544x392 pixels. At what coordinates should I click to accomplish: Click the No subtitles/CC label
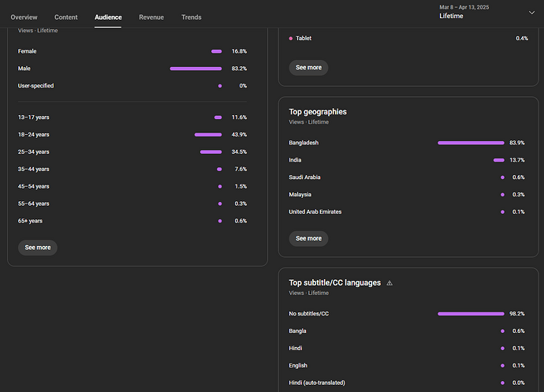(x=309, y=314)
